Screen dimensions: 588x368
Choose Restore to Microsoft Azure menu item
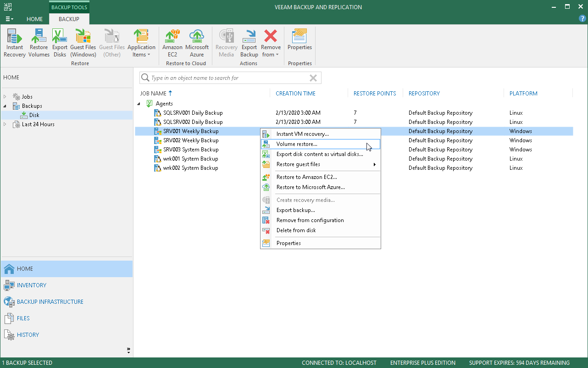321,187
